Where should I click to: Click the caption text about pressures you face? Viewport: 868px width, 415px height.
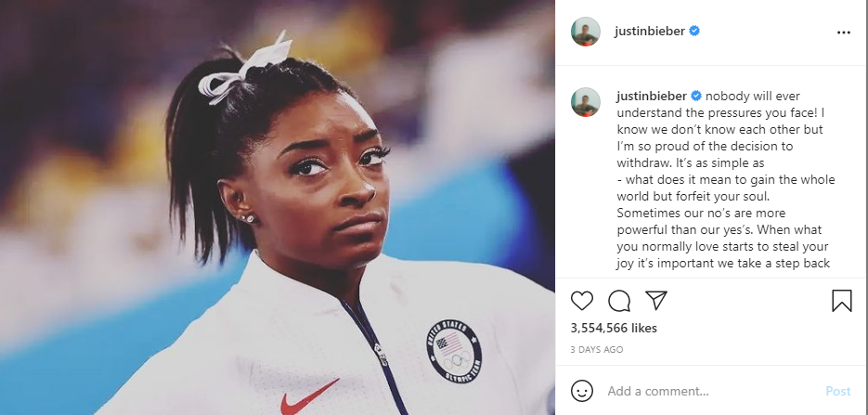726,179
